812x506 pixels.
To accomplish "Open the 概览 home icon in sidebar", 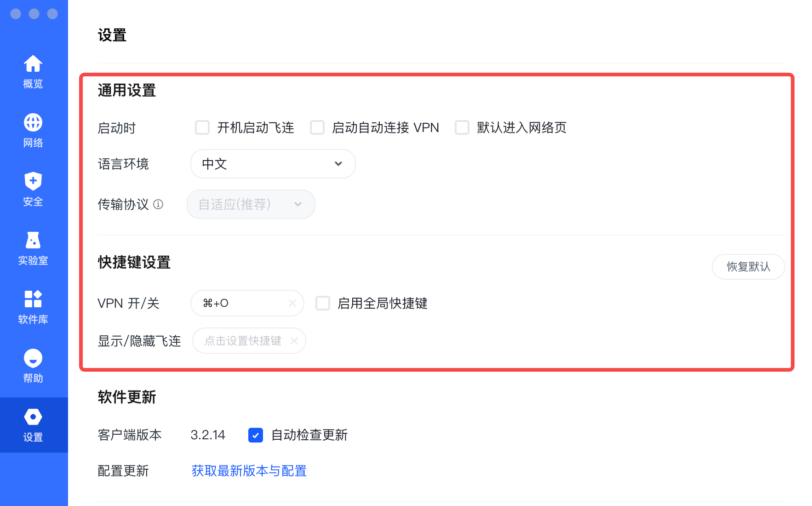I will 33,64.
